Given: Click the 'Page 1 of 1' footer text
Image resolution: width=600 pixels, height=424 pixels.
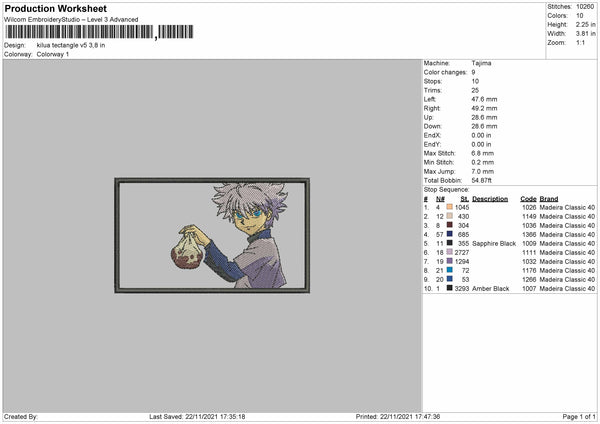Looking at the screenshot, I should point(579,416).
